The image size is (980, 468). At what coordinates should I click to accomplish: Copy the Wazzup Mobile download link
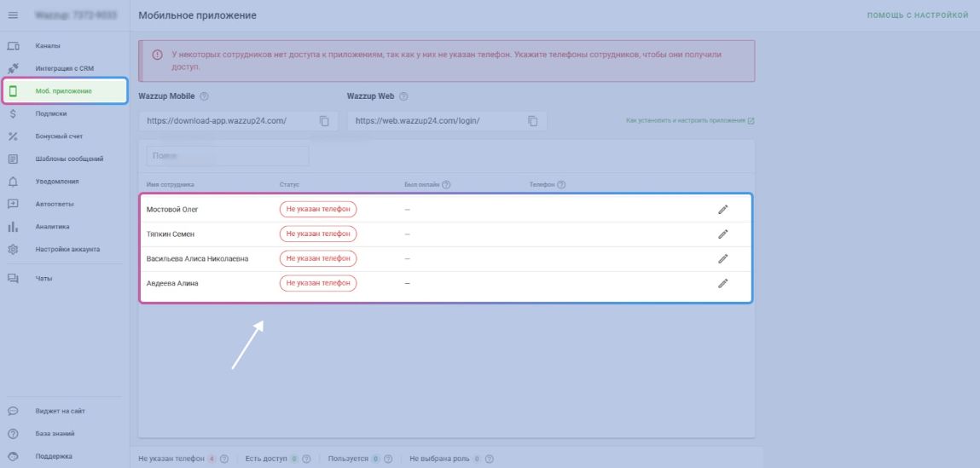(324, 121)
